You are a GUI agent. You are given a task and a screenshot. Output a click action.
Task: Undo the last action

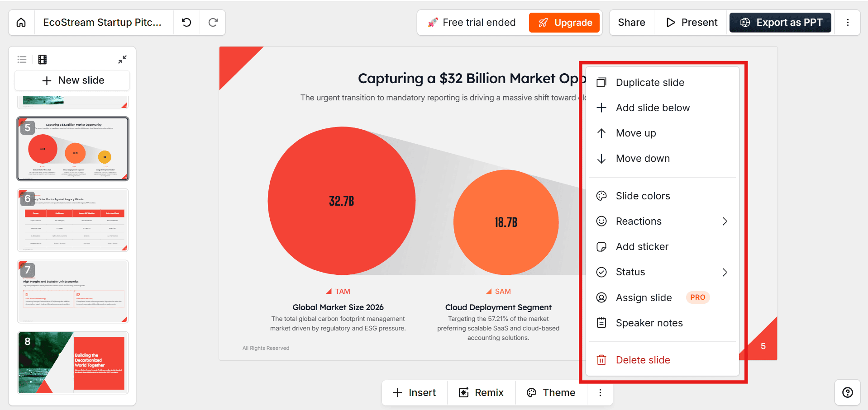click(186, 23)
